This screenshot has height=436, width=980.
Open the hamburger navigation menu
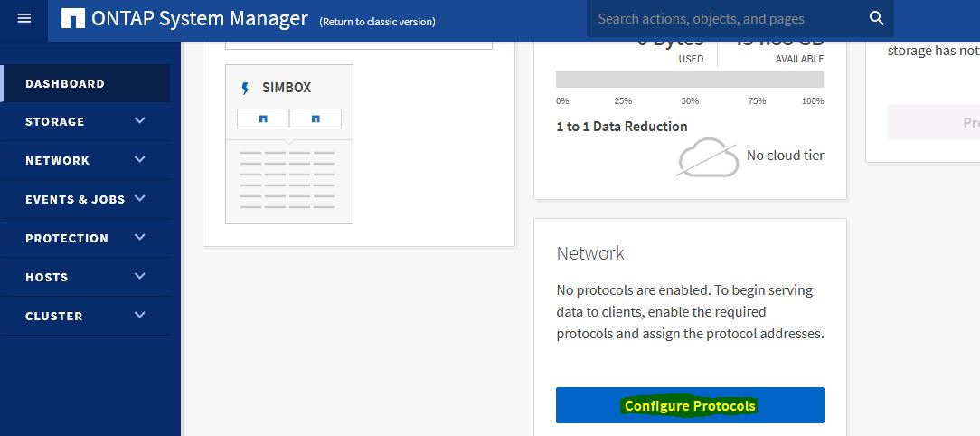pos(24,19)
